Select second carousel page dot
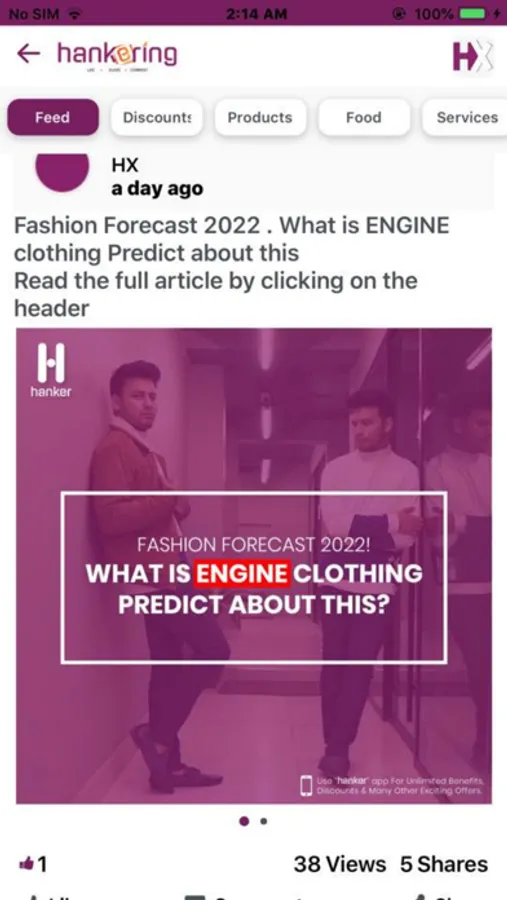The image size is (507, 900). [264, 821]
